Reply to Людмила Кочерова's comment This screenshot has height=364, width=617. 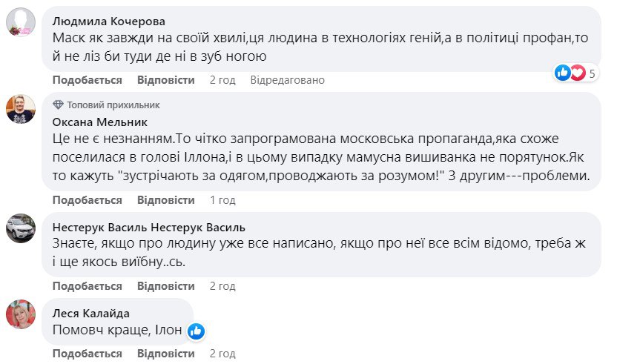coord(166,79)
